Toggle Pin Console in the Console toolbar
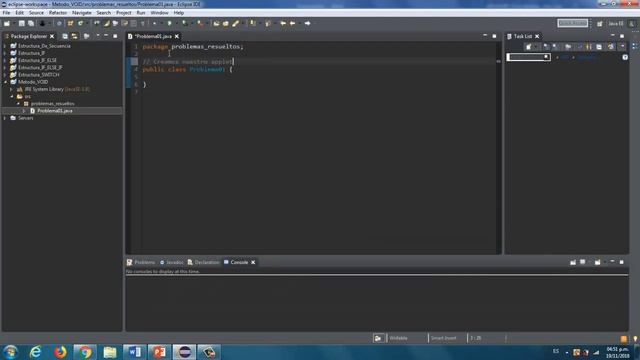The image size is (640, 360). tap(573, 262)
